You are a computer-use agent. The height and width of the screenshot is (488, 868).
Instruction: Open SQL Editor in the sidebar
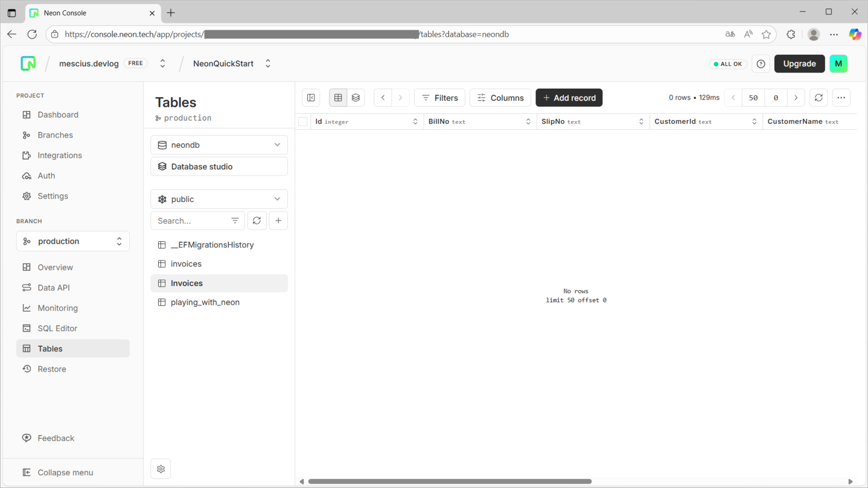click(57, 328)
